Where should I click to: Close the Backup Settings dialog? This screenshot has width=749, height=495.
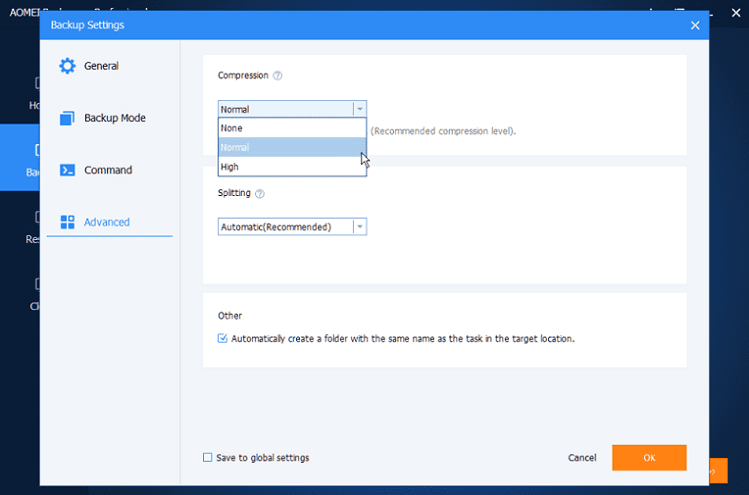(x=695, y=25)
